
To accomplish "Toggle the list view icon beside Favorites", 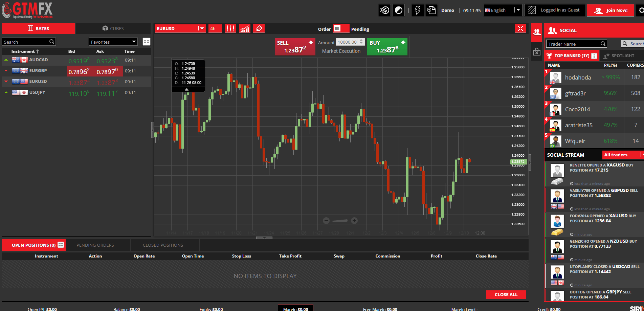I will pyautogui.click(x=146, y=42).
